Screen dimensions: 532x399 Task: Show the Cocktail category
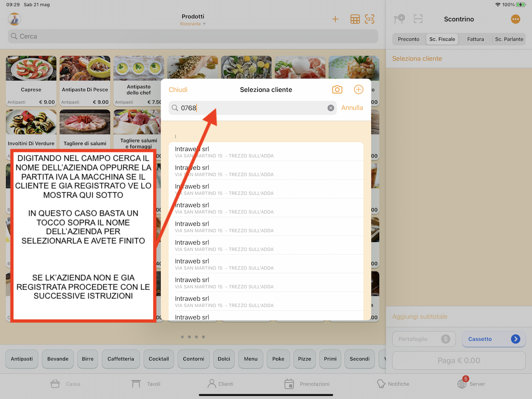(158, 358)
